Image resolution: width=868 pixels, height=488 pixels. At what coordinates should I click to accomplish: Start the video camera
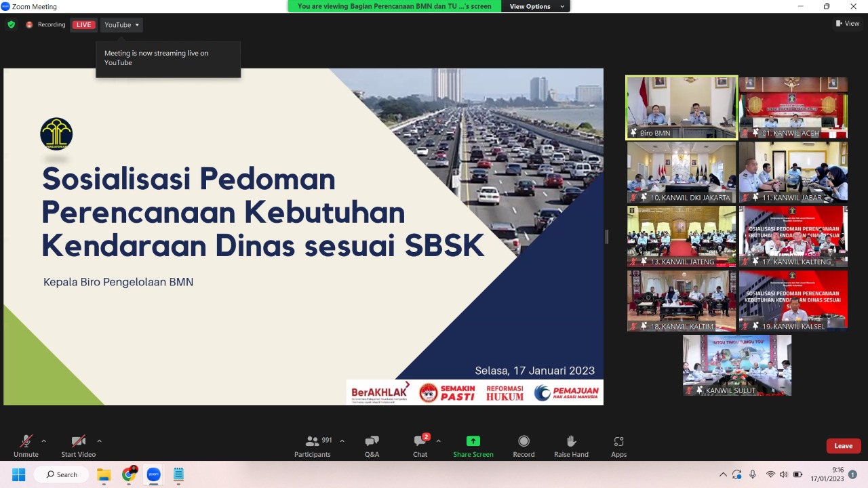point(78,445)
